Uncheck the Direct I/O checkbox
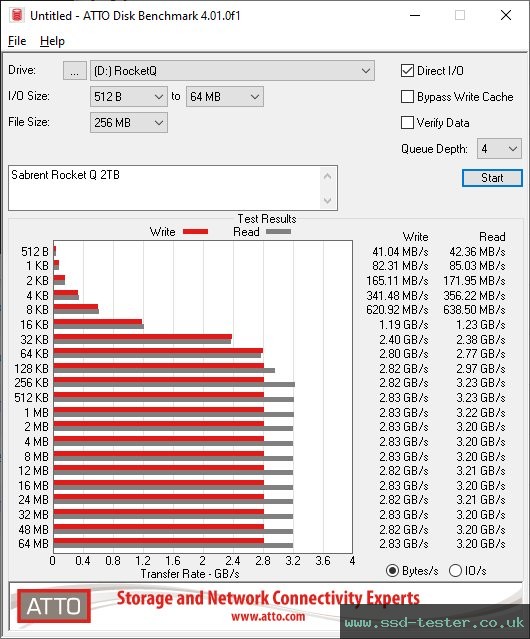The height and width of the screenshot is (639, 530). [x=407, y=71]
